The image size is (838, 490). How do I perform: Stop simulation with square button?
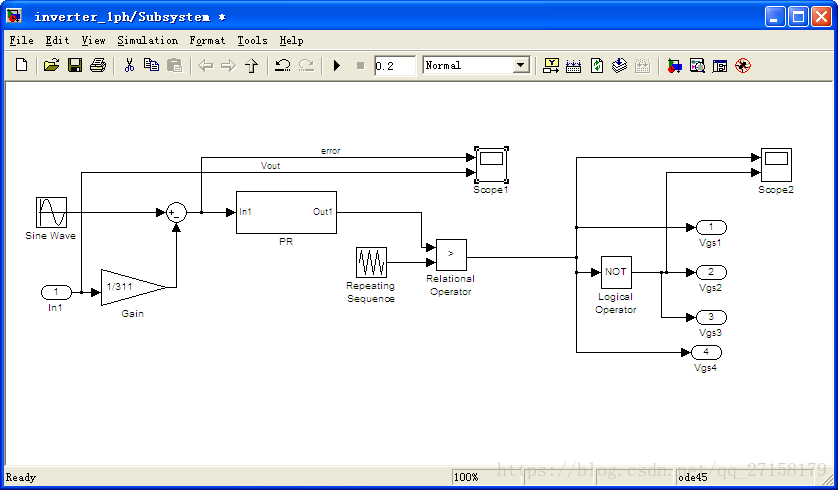(360, 66)
